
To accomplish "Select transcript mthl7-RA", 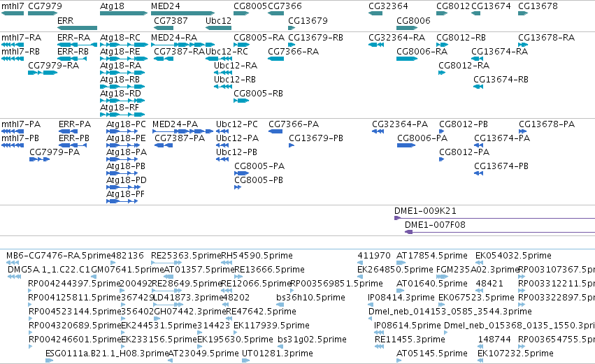I will click(x=21, y=38).
